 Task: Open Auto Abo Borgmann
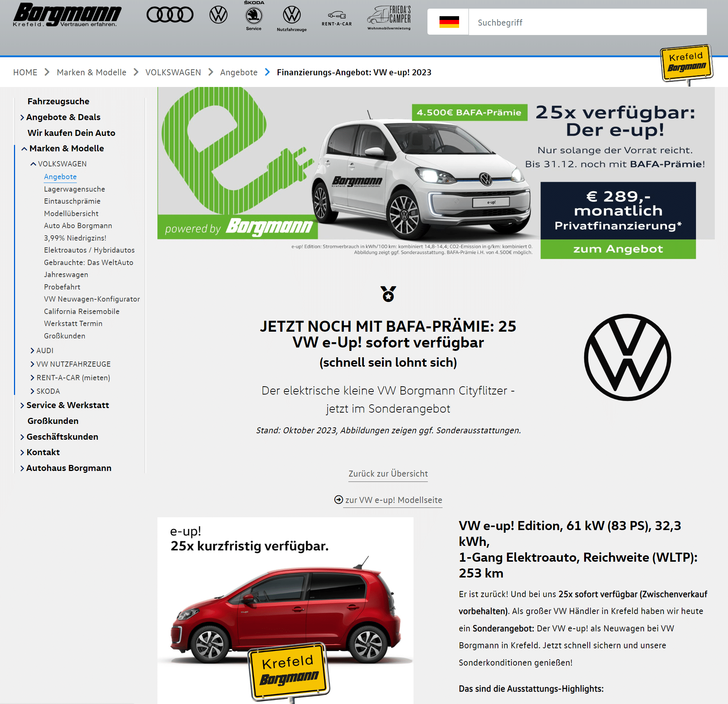tap(78, 226)
